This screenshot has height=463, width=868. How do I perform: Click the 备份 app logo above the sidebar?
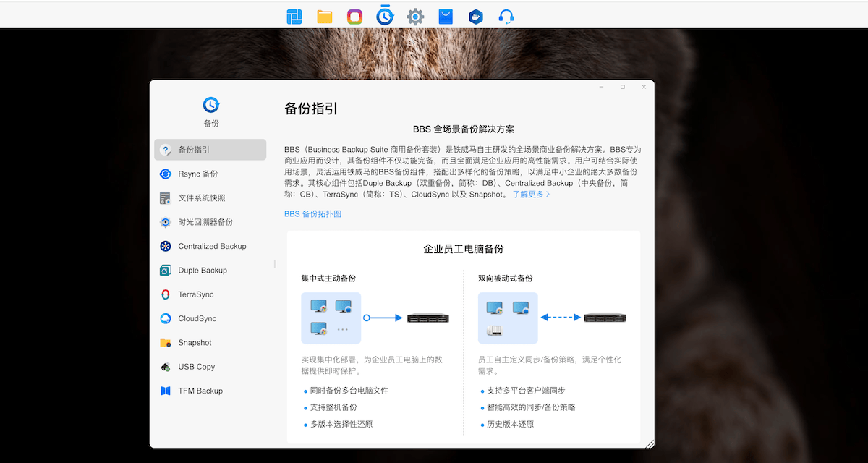tap(210, 104)
